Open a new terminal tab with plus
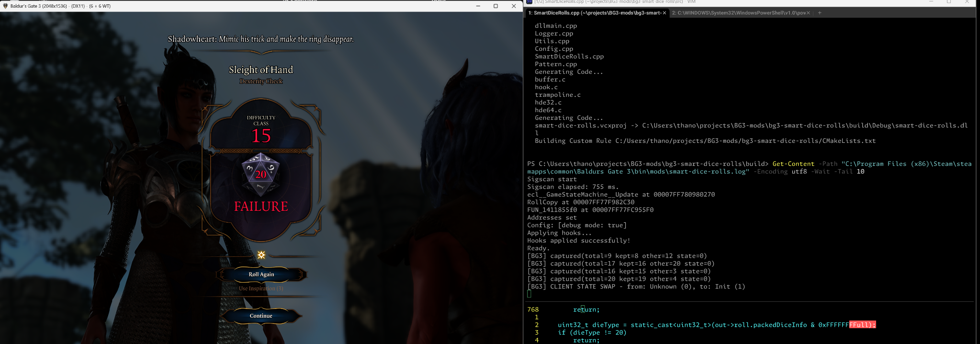The width and height of the screenshot is (980, 344). pyautogui.click(x=820, y=13)
